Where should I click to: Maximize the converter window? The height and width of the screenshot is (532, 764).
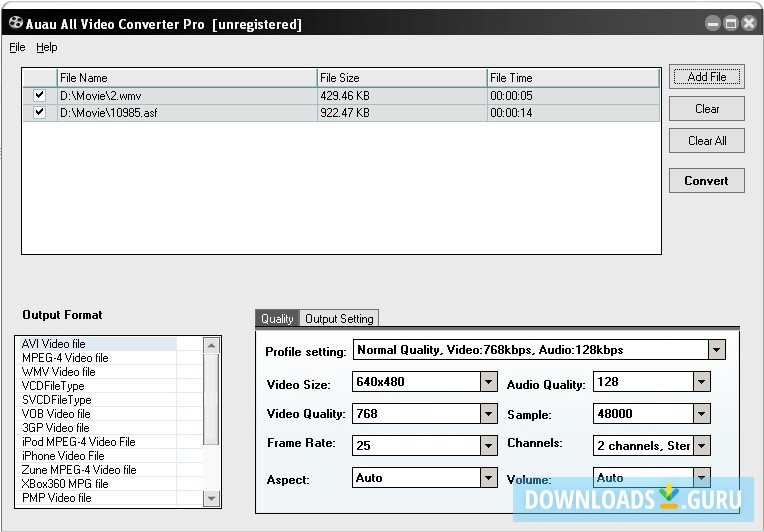click(x=731, y=23)
